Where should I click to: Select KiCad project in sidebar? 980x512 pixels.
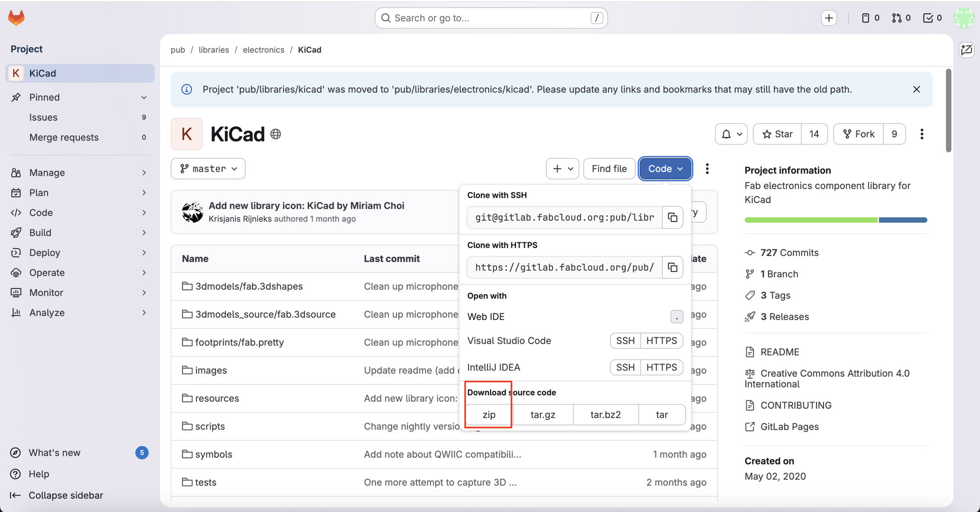pyautogui.click(x=80, y=73)
